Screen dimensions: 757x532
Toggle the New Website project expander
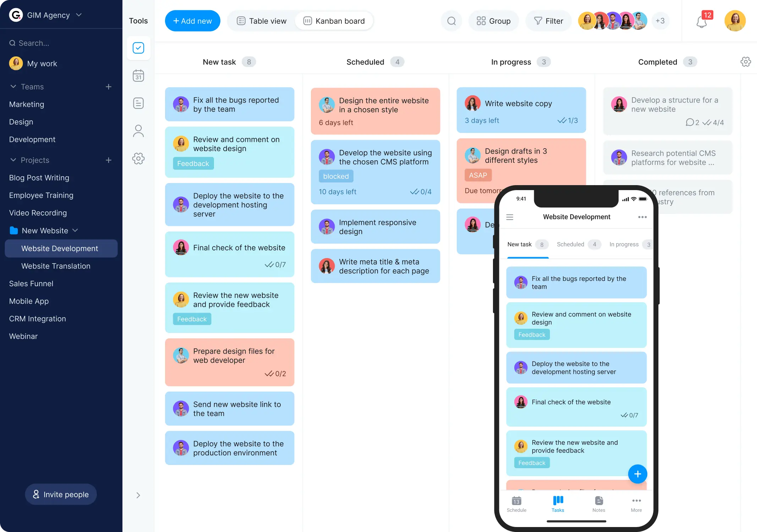point(76,230)
